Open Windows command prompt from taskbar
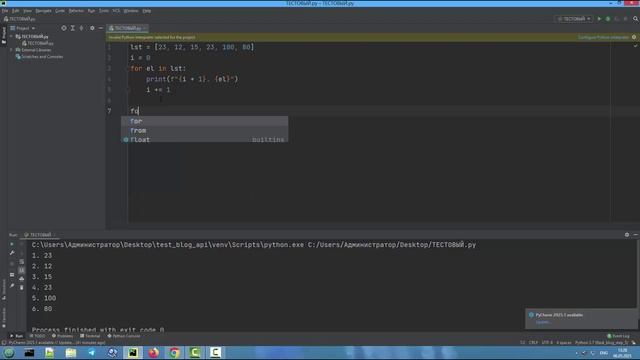The image size is (640, 360). 29,353
